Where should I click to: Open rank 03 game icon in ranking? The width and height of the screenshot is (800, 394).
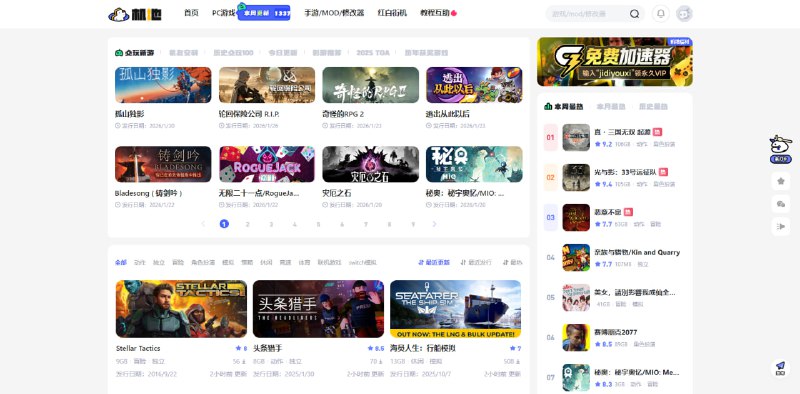pyautogui.click(x=576, y=217)
